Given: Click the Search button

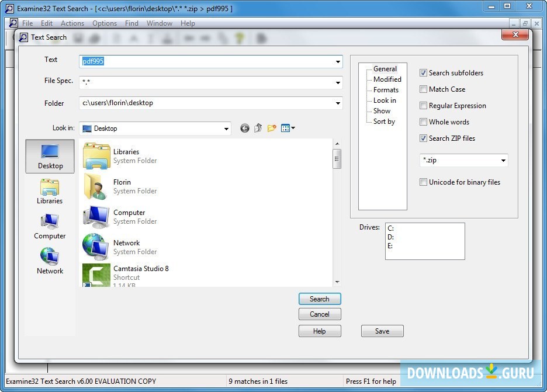Looking at the screenshot, I should [x=320, y=299].
